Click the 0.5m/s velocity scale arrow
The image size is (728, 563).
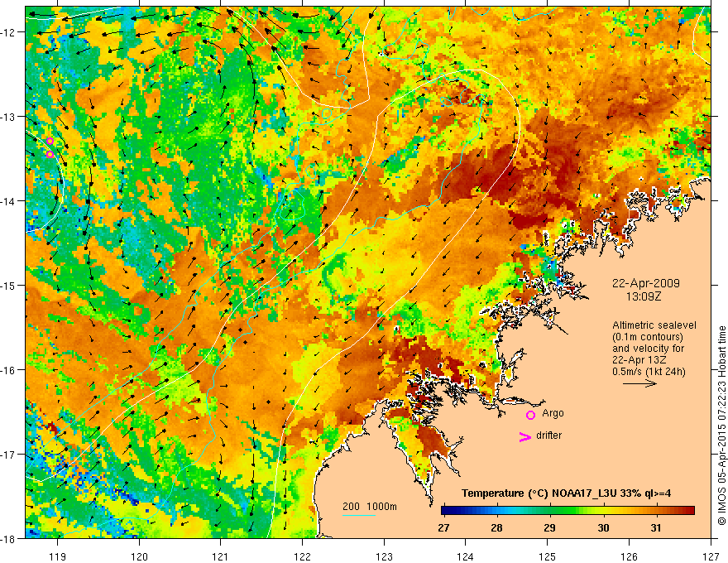(x=639, y=383)
